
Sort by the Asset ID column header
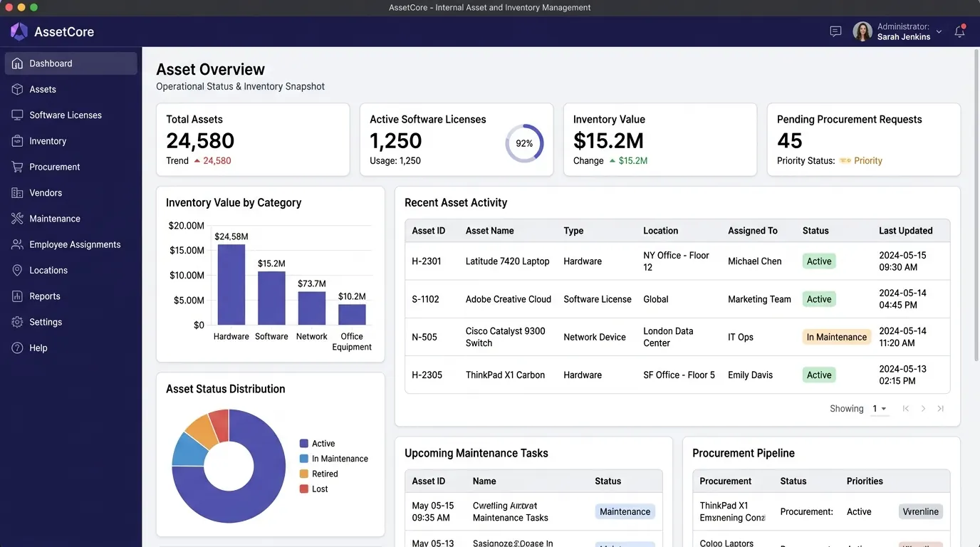click(429, 231)
